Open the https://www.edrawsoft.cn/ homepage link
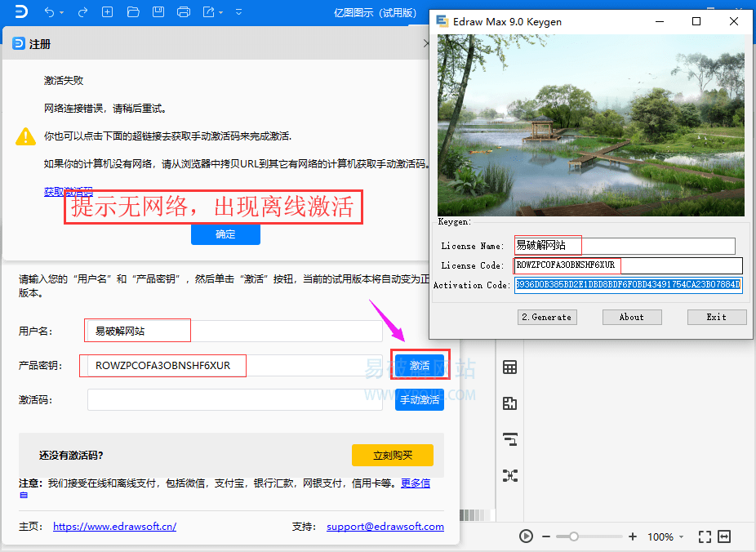Screen dimensions: 756x552 (x=114, y=527)
